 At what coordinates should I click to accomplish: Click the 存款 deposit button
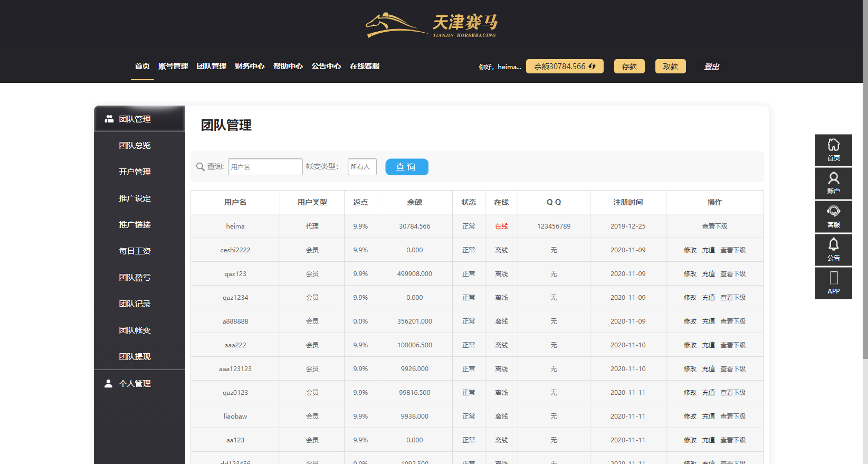click(x=629, y=67)
